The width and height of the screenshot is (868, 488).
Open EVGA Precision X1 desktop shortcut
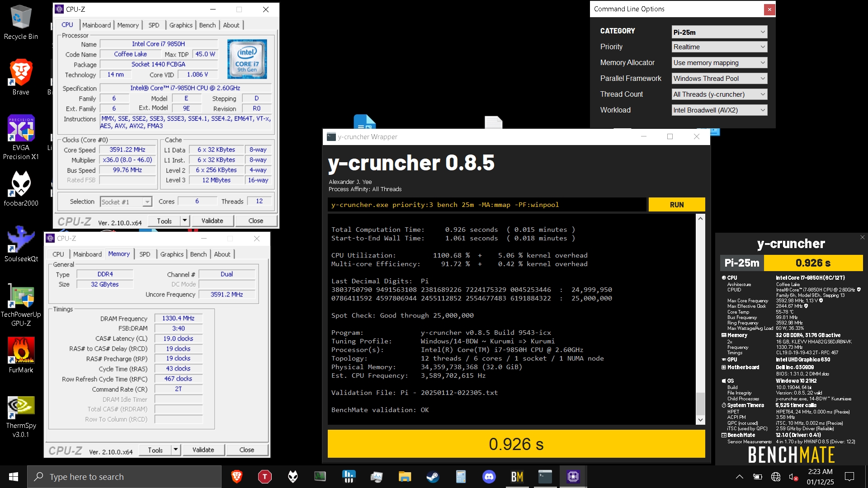tap(21, 137)
